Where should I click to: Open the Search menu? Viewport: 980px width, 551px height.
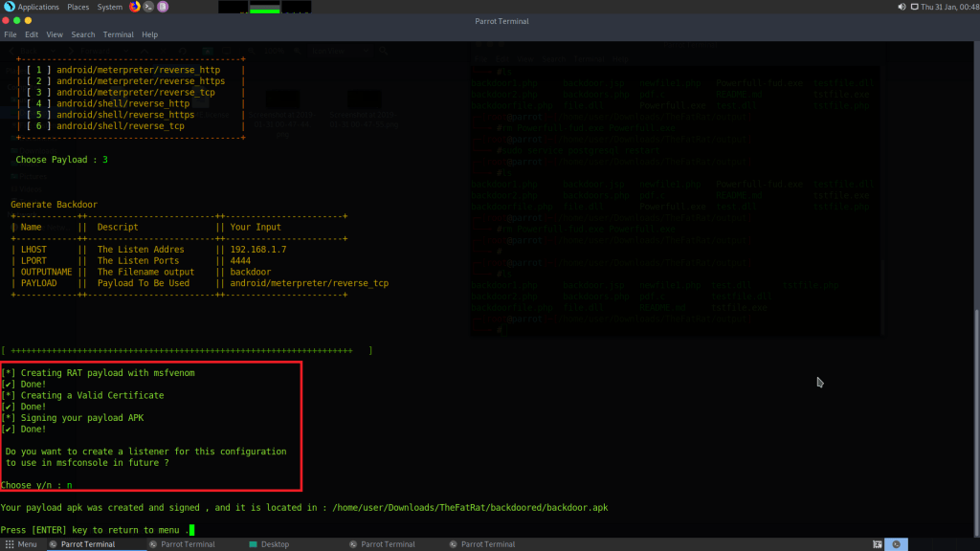coord(83,34)
